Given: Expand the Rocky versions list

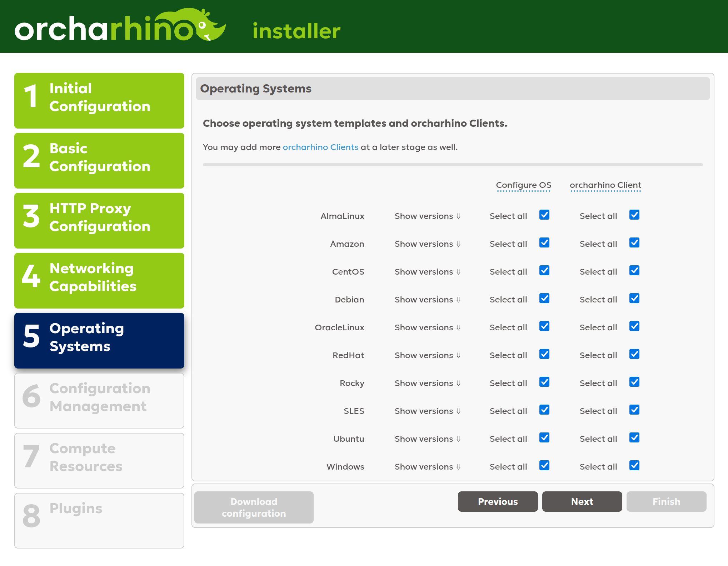Looking at the screenshot, I should (428, 383).
